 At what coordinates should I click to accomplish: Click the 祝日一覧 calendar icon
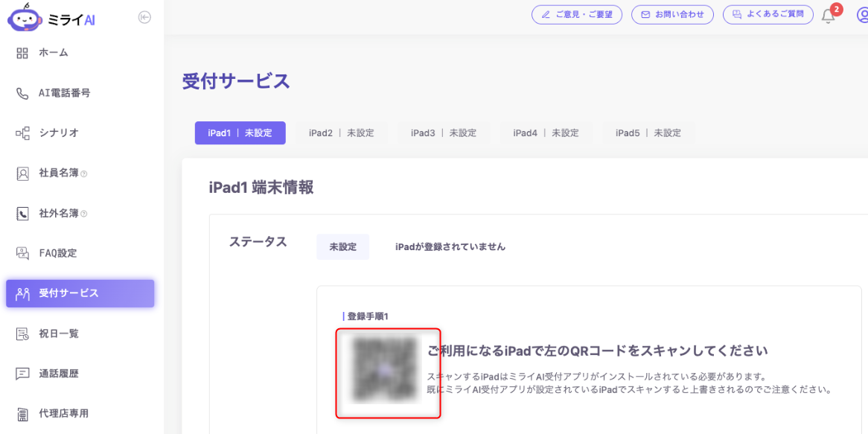pos(22,334)
